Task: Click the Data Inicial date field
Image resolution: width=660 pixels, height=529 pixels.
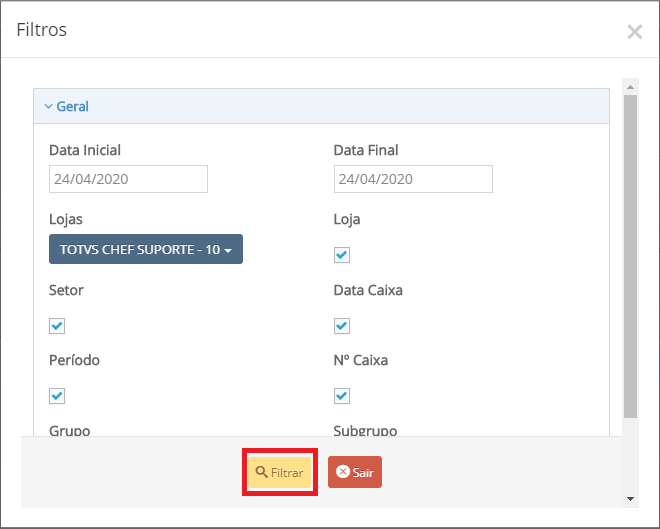Action: point(128,179)
